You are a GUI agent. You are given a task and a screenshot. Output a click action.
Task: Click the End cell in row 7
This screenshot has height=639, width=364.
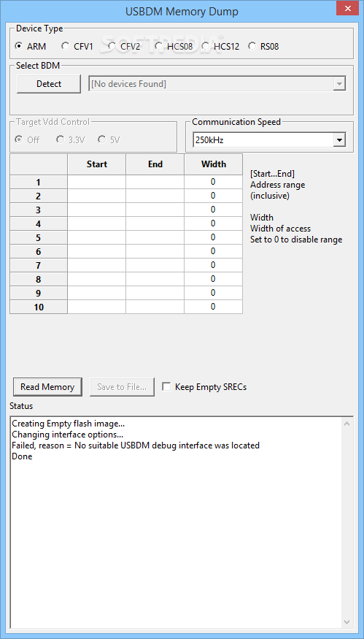tap(155, 265)
